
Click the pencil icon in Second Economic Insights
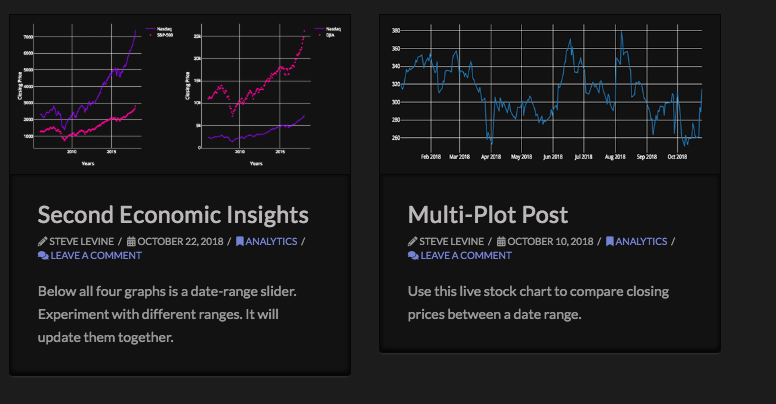pos(42,241)
